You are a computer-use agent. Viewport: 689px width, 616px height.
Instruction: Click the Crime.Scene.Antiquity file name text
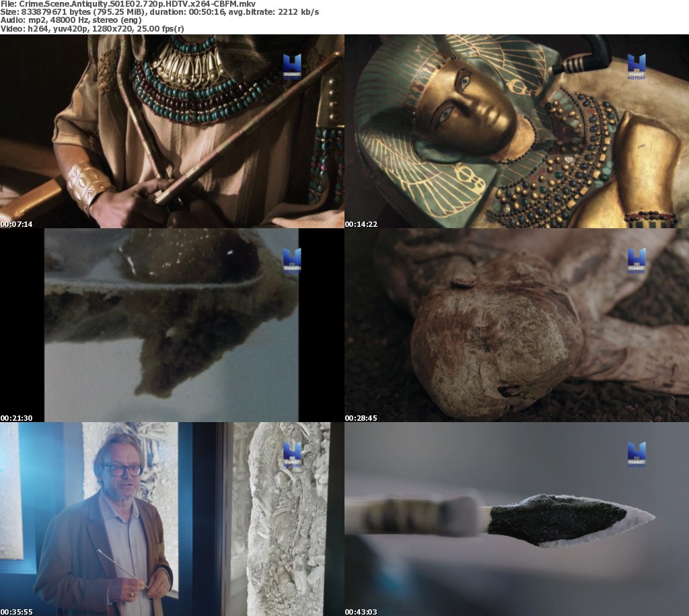(128, 4)
